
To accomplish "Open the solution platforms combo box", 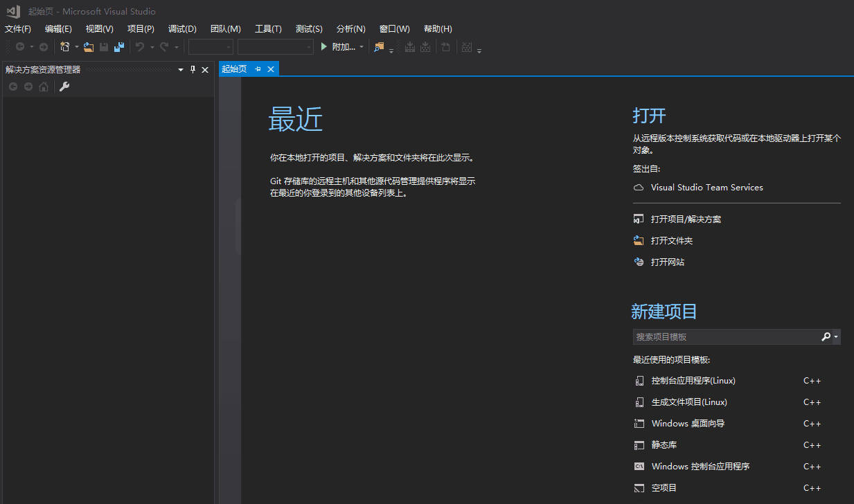I will click(x=276, y=47).
